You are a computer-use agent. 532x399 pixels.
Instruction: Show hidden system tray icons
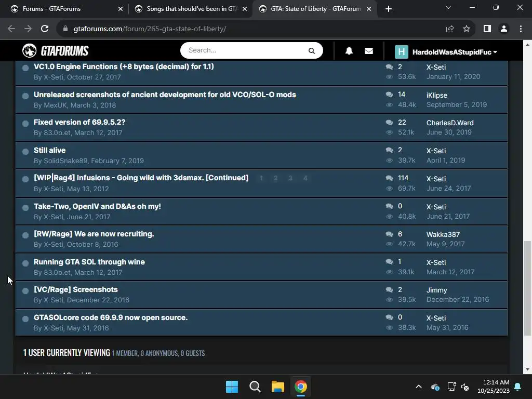[419, 387]
